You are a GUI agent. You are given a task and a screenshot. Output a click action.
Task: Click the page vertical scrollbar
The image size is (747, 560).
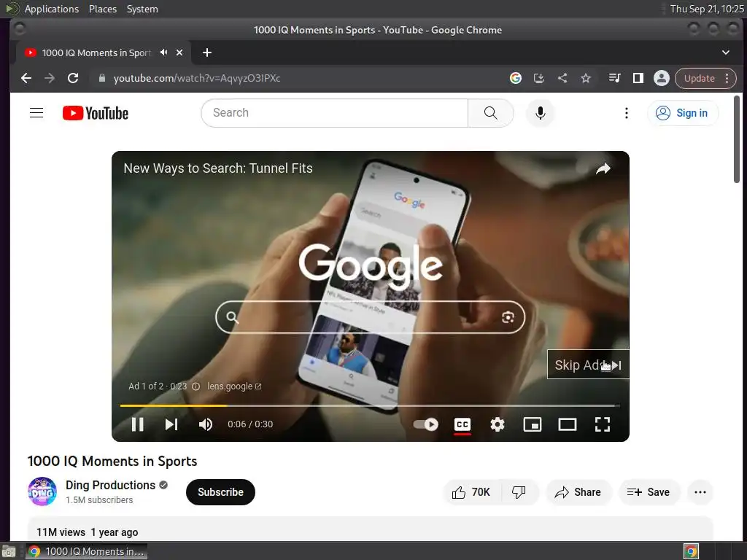click(737, 139)
